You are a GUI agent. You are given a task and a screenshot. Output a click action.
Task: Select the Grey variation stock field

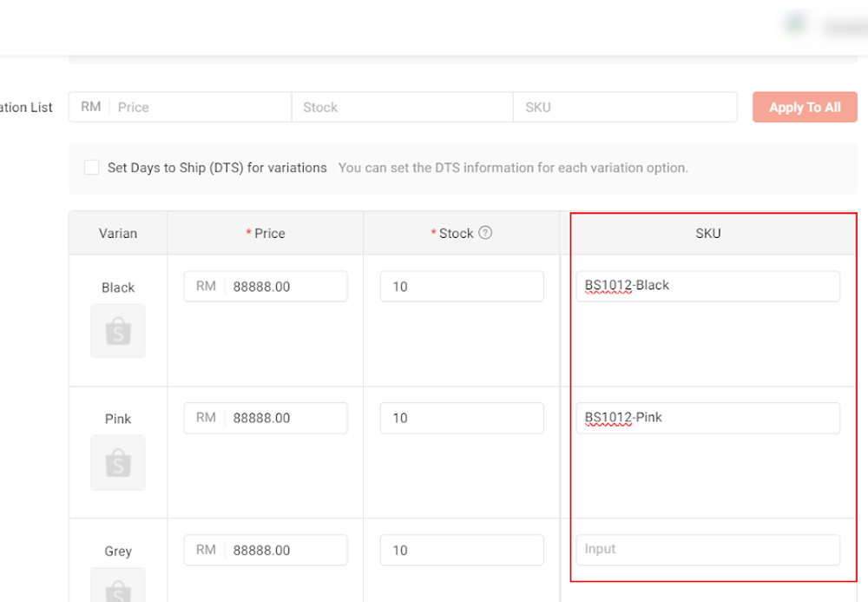[x=462, y=550]
